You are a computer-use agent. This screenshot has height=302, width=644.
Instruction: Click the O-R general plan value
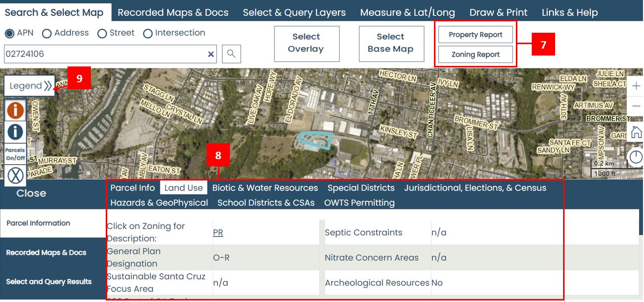(221, 258)
